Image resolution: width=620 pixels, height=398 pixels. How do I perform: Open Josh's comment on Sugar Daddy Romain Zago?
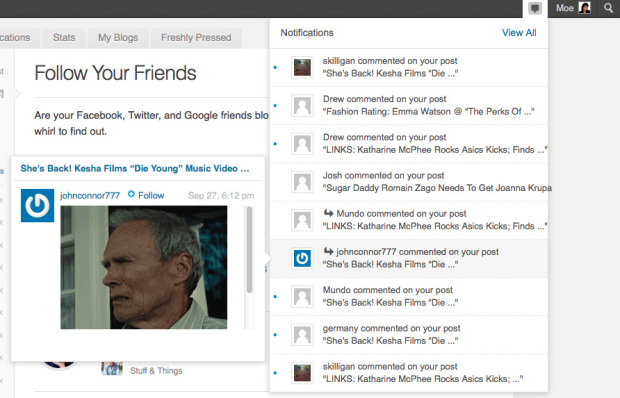[x=409, y=182]
